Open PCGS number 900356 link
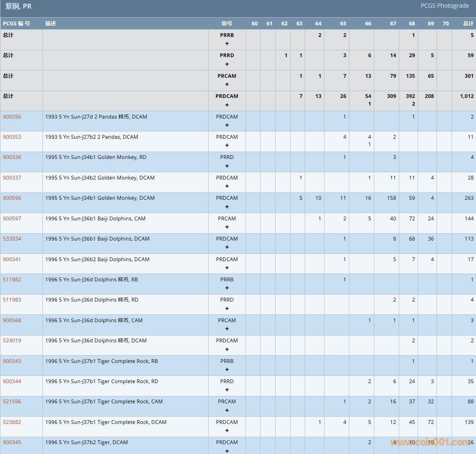Viewport: 476px width, 454px height. 12,116
